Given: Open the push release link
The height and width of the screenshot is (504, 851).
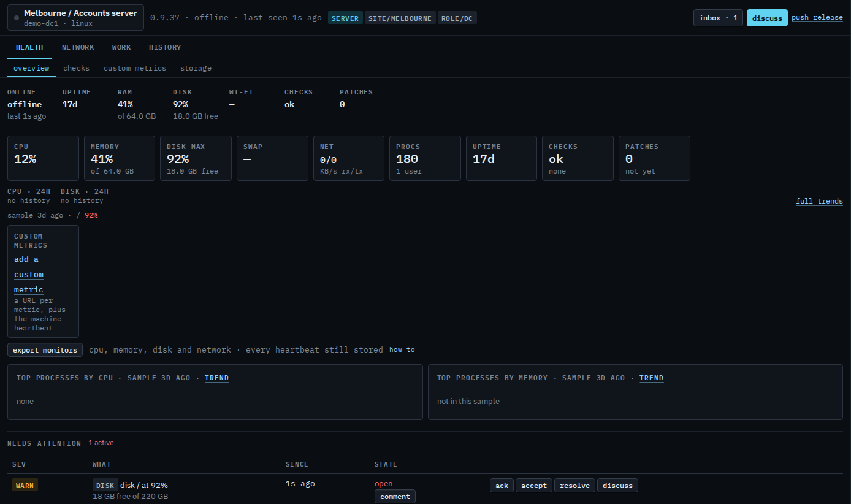Looking at the screenshot, I should click(x=817, y=17).
